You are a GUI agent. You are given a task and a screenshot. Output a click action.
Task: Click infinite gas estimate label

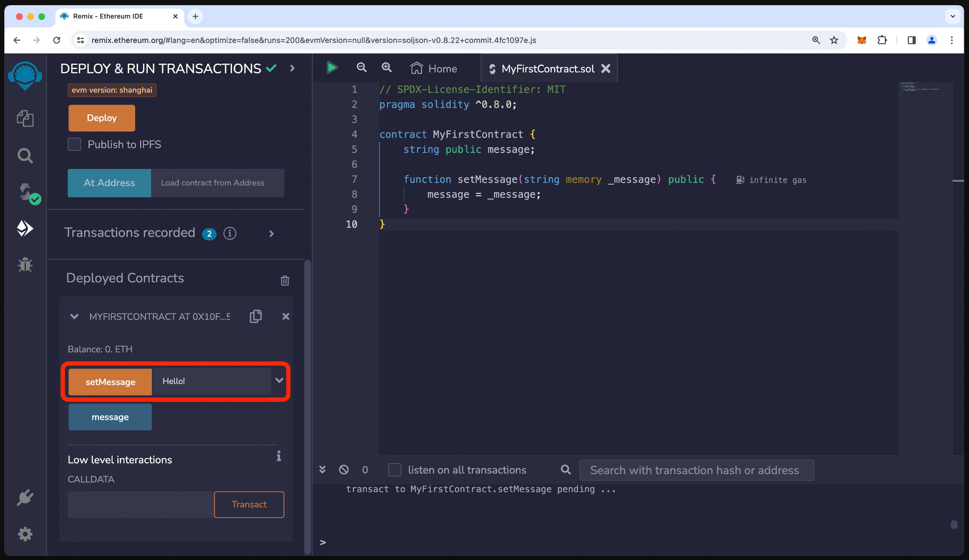pos(771,180)
